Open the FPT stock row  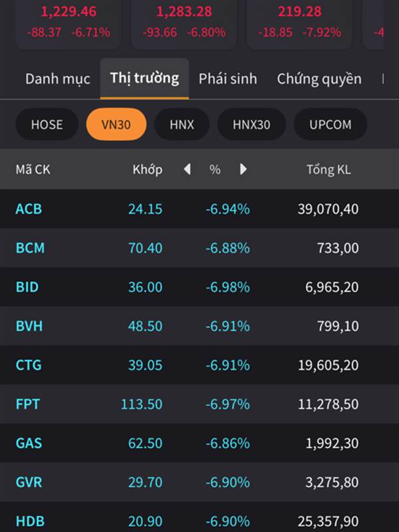pos(199,404)
